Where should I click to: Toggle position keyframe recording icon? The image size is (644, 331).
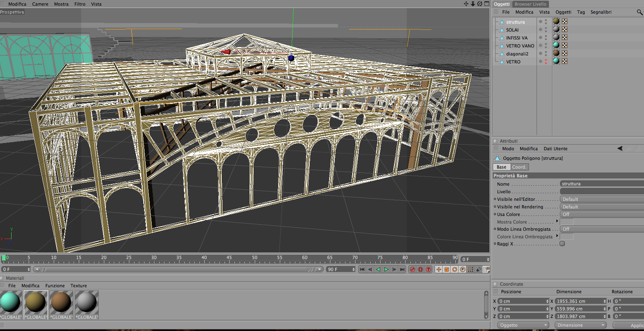point(439,270)
